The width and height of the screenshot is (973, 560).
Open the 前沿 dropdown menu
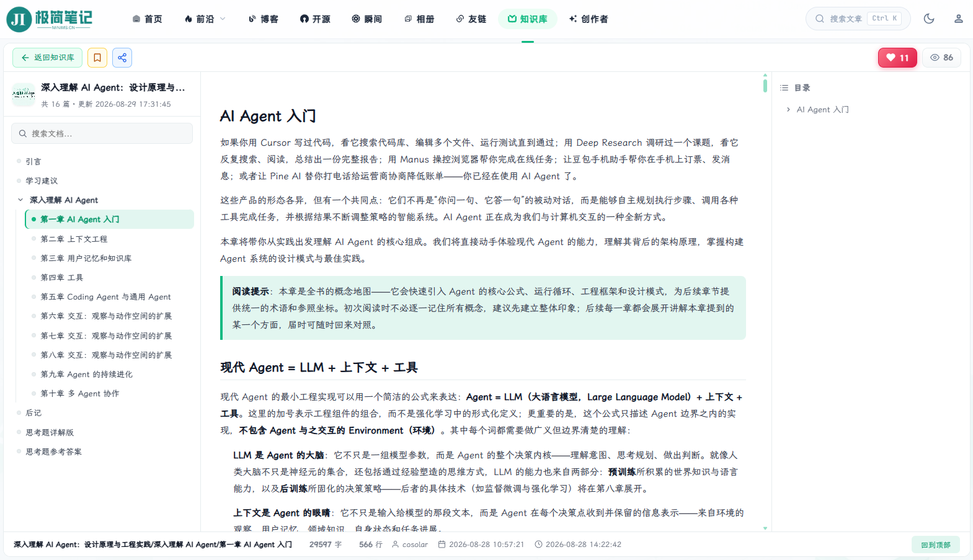[x=205, y=19]
